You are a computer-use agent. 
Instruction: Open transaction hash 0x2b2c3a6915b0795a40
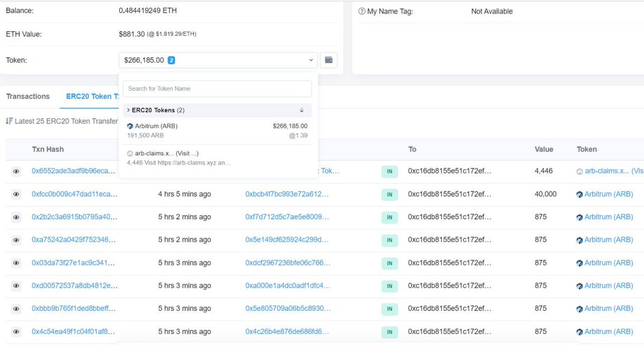[x=74, y=217]
